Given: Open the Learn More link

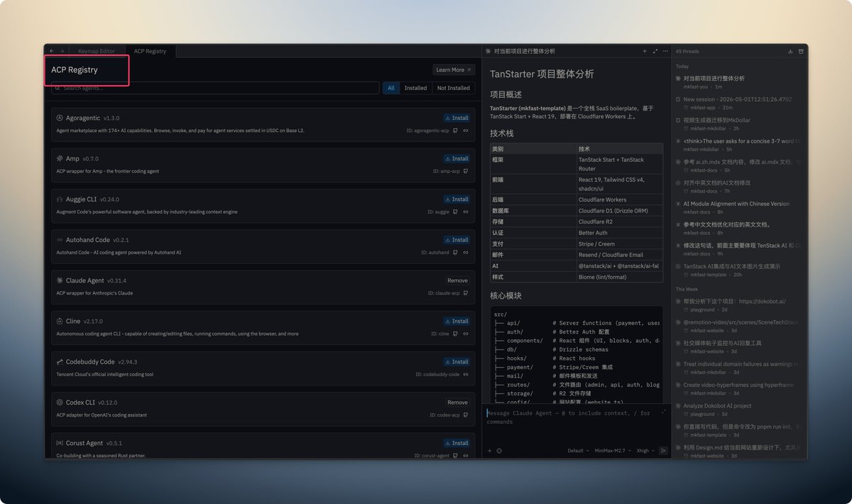Looking at the screenshot, I should [x=454, y=70].
